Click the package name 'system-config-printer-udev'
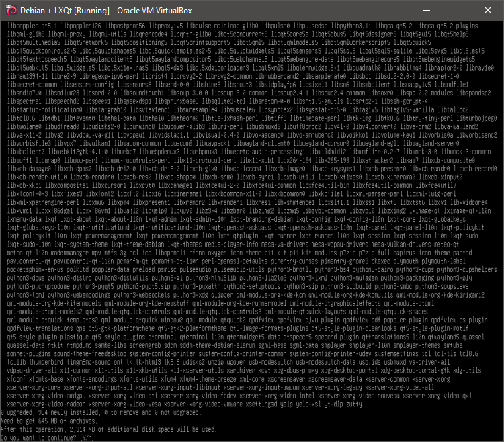Viewport: 504px width, 442px height. pyautogui.click(x=331, y=353)
